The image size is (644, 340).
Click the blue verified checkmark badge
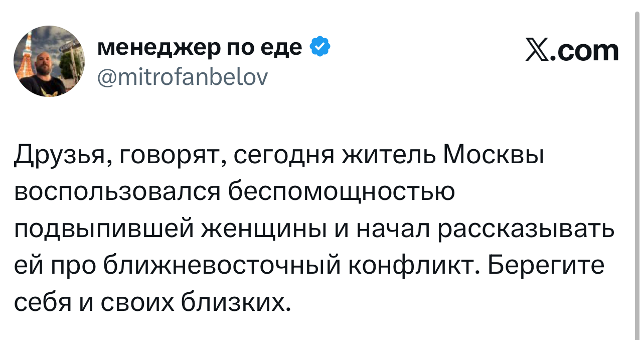tap(320, 48)
